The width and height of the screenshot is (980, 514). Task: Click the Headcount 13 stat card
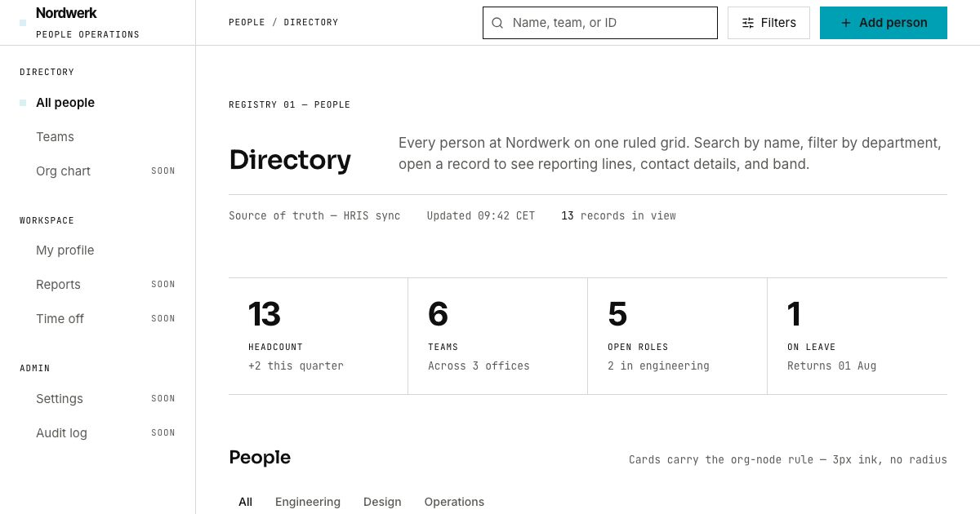[318, 336]
